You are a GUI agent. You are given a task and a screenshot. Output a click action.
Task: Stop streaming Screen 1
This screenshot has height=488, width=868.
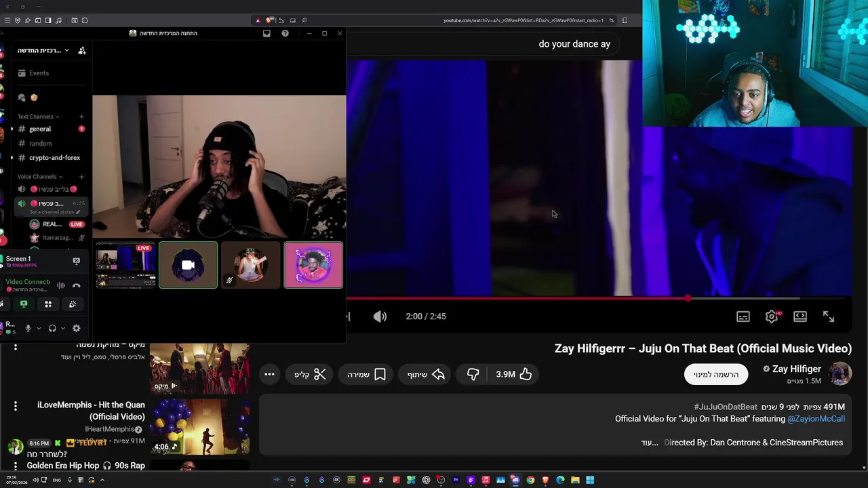(x=76, y=260)
